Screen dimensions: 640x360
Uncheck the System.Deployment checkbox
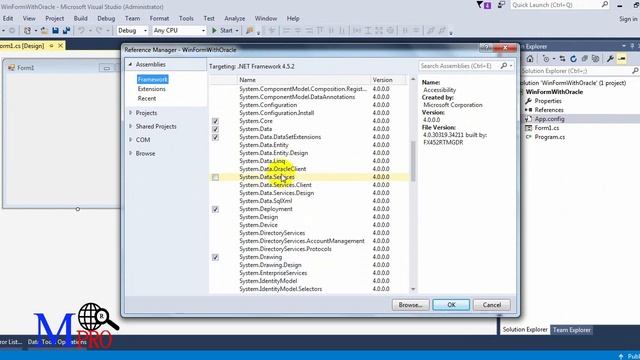coord(215,209)
